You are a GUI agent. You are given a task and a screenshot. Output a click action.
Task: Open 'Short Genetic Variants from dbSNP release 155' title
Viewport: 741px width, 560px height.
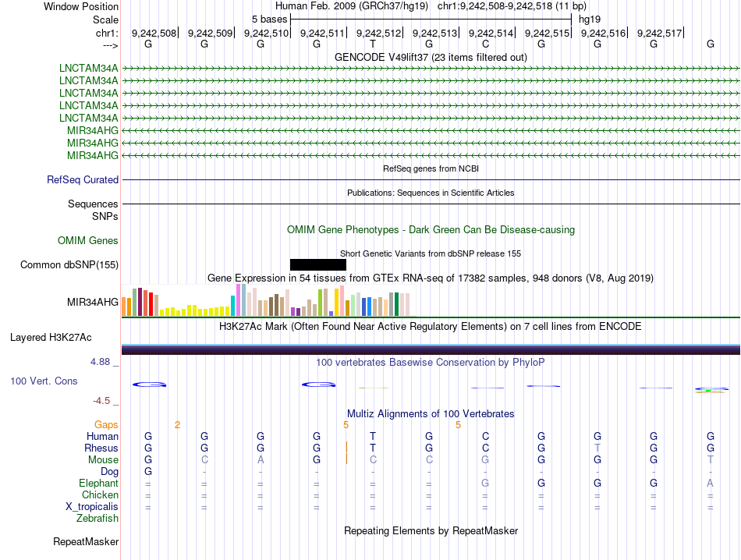(431, 253)
